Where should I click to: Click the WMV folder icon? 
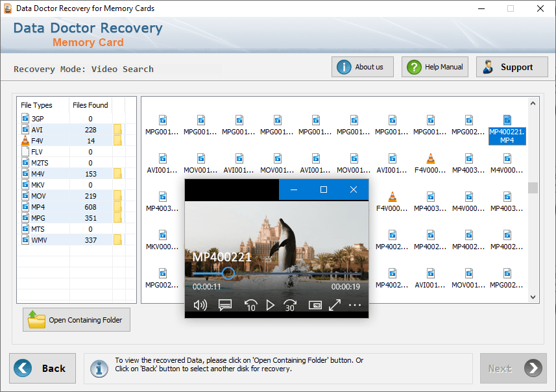point(117,240)
